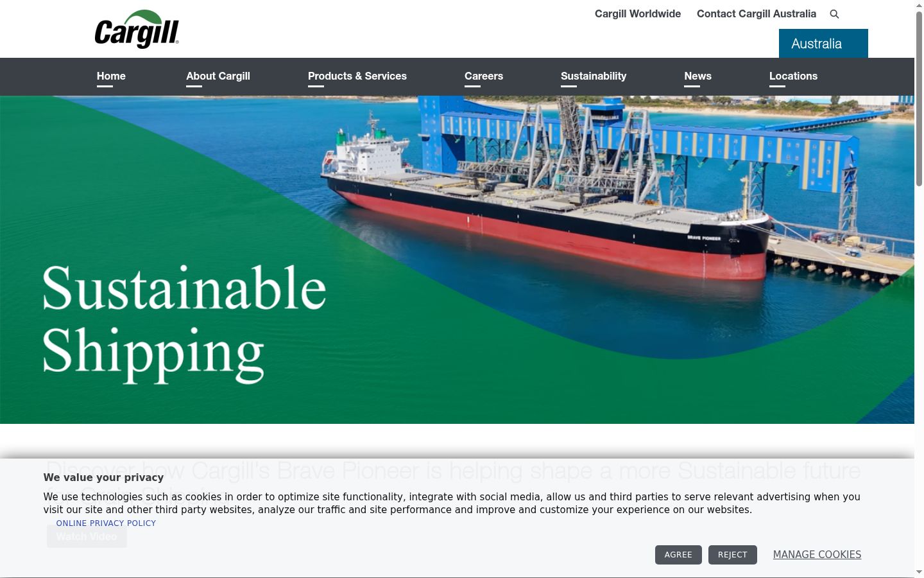
Task: Open the Sustainability menu
Action: coord(594,76)
